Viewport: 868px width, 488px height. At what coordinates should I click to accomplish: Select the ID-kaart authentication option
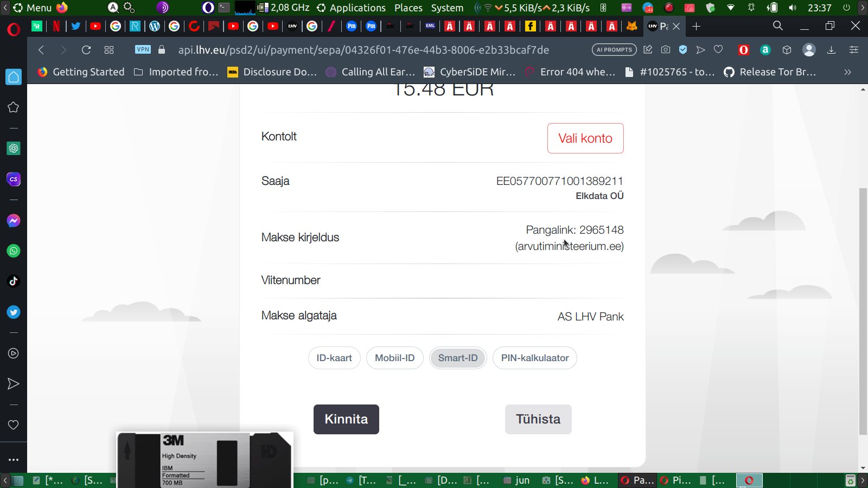pos(334,358)
